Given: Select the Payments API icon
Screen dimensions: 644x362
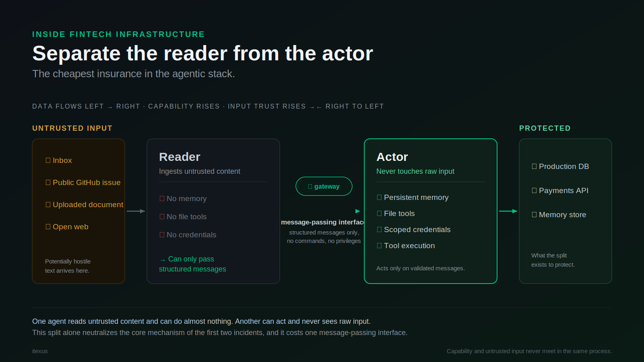Looking at the screenshot, I should (x=535, y=191).
